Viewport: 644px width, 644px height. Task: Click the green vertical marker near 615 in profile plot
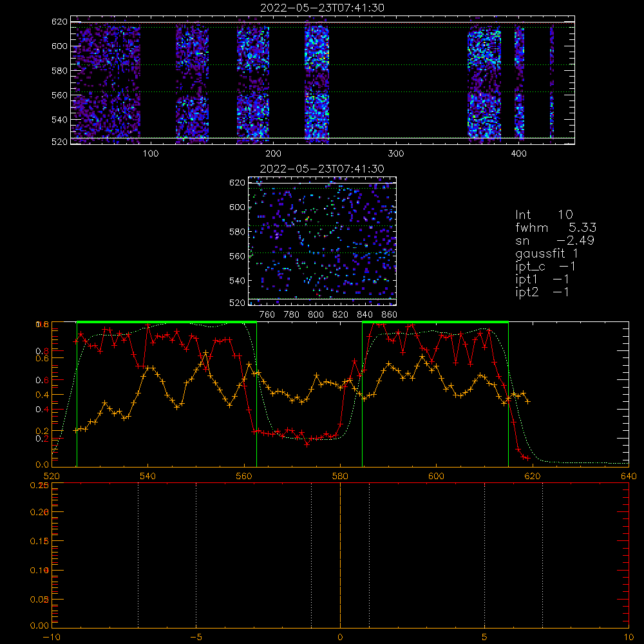pyautogui.click(x=509, y=394)
